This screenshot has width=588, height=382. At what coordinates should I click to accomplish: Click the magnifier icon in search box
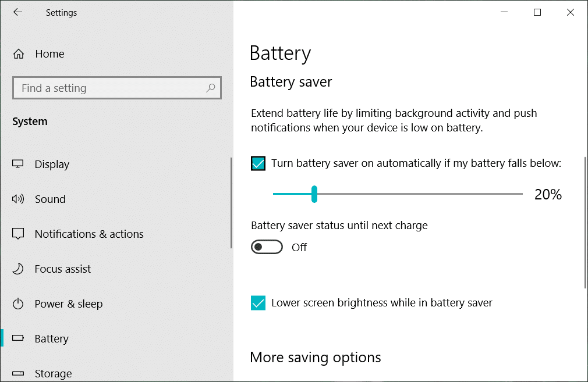click(210, 88)
